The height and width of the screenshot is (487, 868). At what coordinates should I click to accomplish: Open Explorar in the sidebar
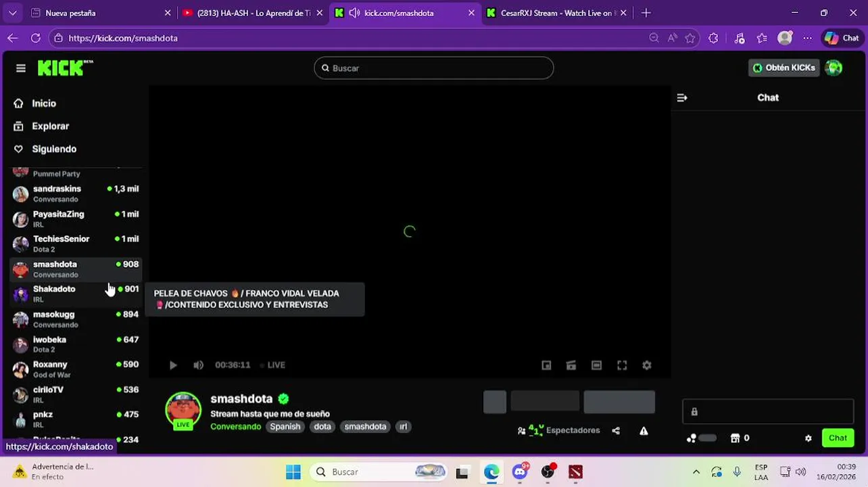click(x=51, y=126)
